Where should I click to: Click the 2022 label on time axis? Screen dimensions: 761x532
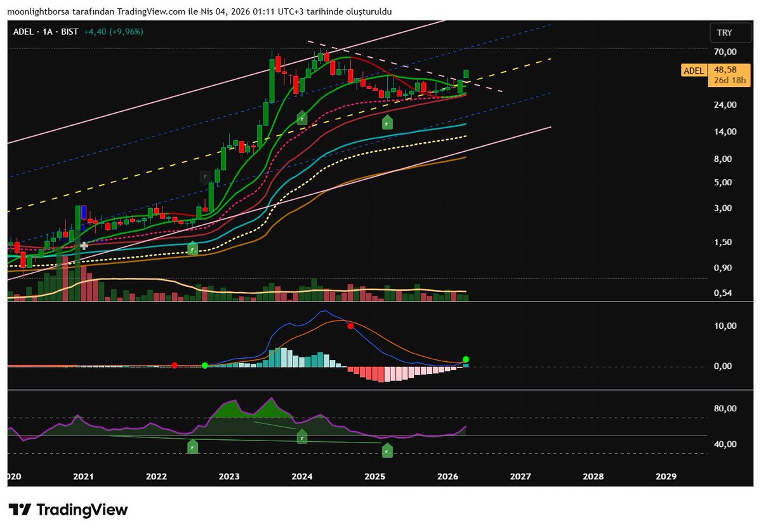click(156, 477)
